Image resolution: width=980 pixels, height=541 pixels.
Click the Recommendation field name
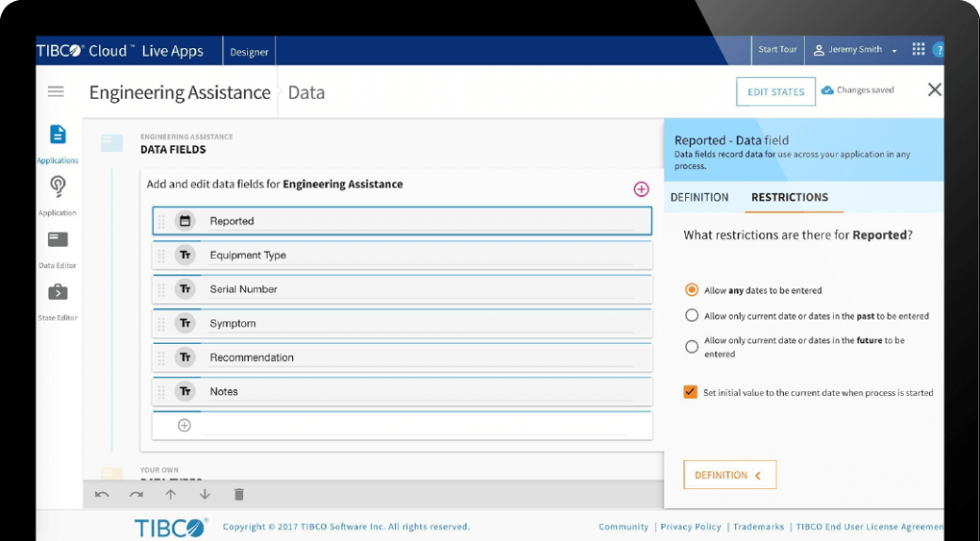coord(420,357)
